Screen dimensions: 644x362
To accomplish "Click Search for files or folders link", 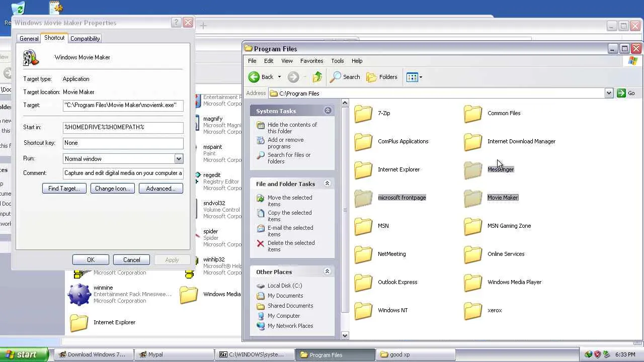I will click(289, 158).
